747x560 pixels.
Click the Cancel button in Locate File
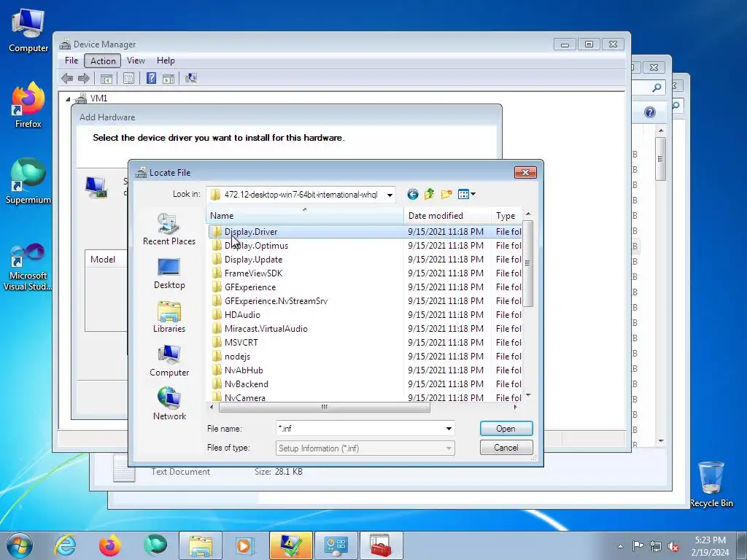(x=506, y=448)
